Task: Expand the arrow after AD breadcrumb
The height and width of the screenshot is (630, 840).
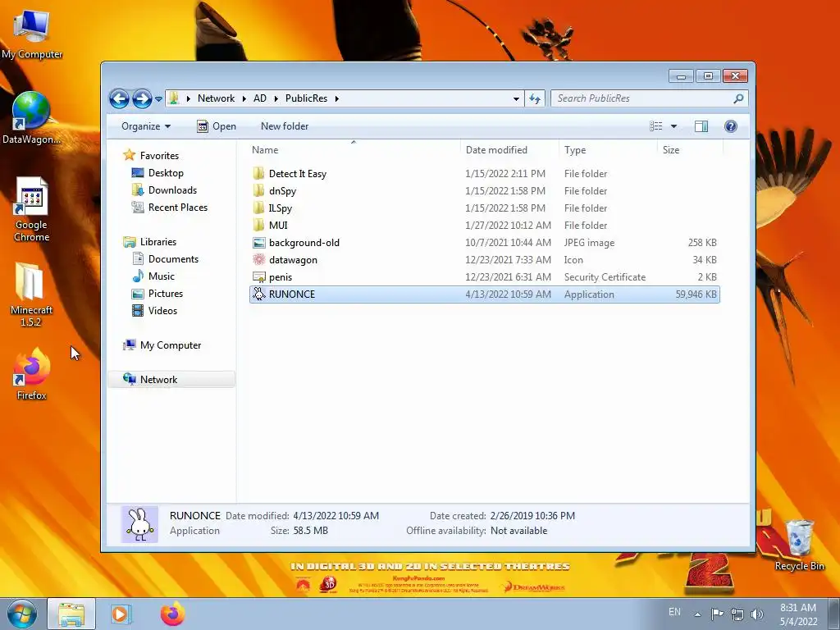Action: point(276,98)
